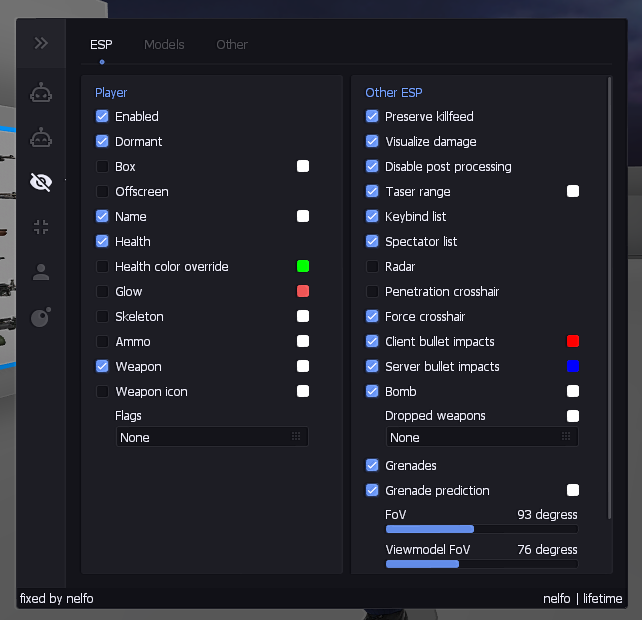Open the Flags dropdown
642x620 pixels.
[212, 437]
